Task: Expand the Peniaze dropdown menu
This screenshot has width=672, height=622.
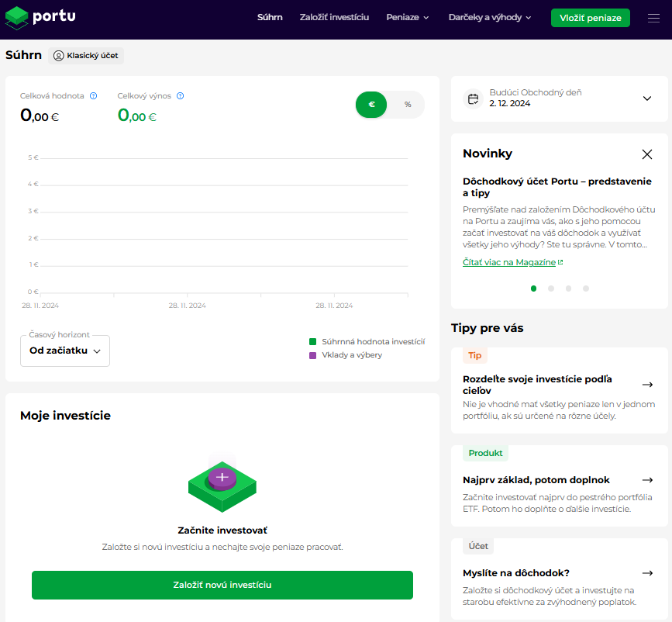Action: point(408,18)
